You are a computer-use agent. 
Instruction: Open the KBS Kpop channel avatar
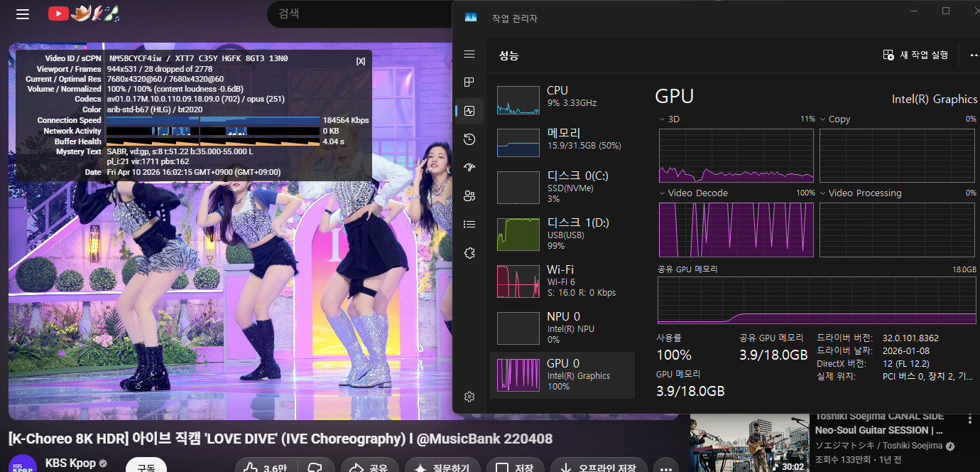tap(23, 463)
